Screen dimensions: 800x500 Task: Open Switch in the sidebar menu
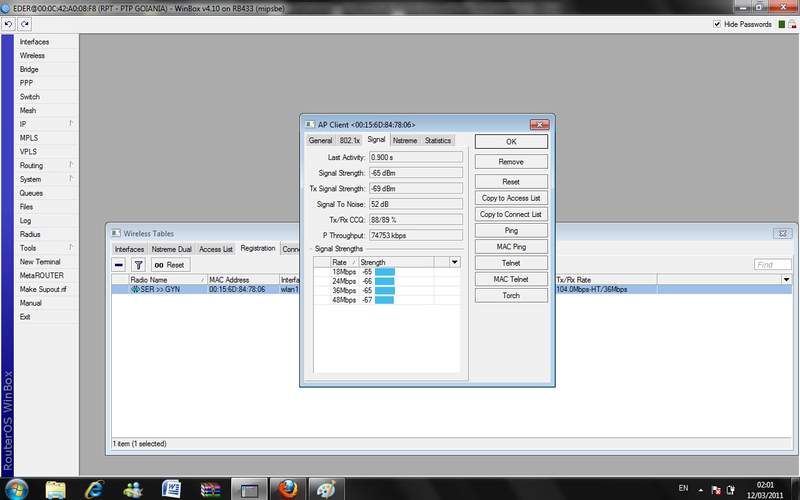30,97
